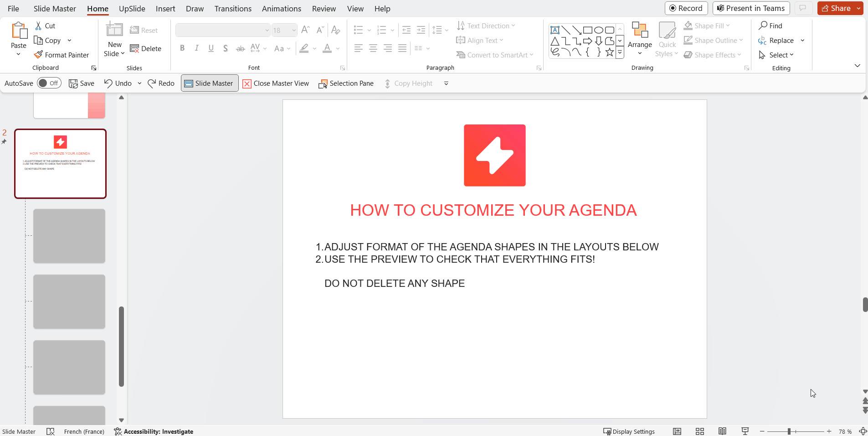
Task: Click the Paste clipboard icon
Action: click(x=19, y=31)
